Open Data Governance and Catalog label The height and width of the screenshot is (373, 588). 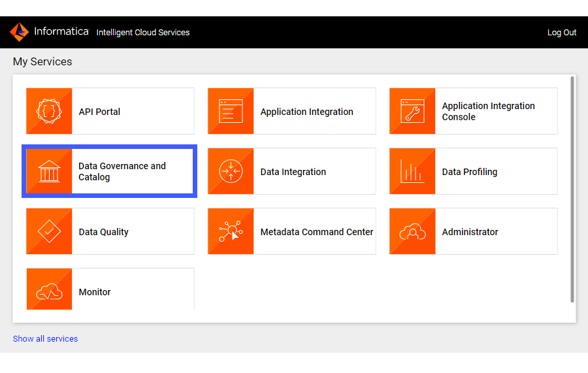[122, 171]
